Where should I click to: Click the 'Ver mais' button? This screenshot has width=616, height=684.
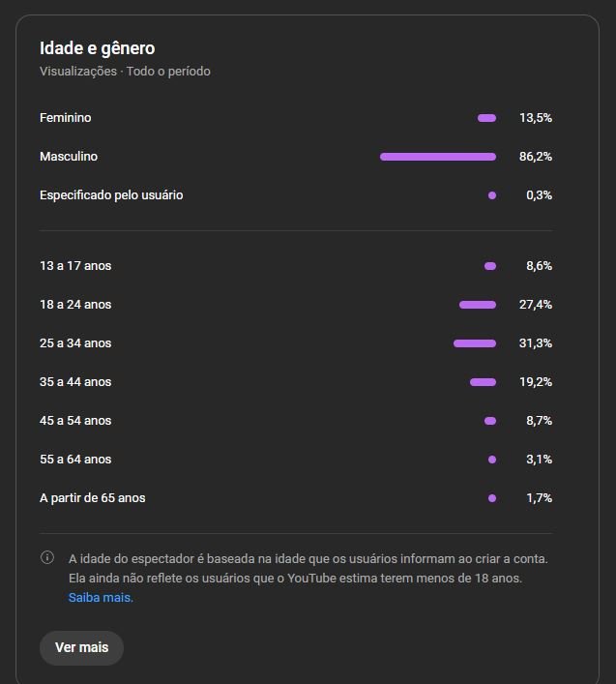(x=81, y=647)
